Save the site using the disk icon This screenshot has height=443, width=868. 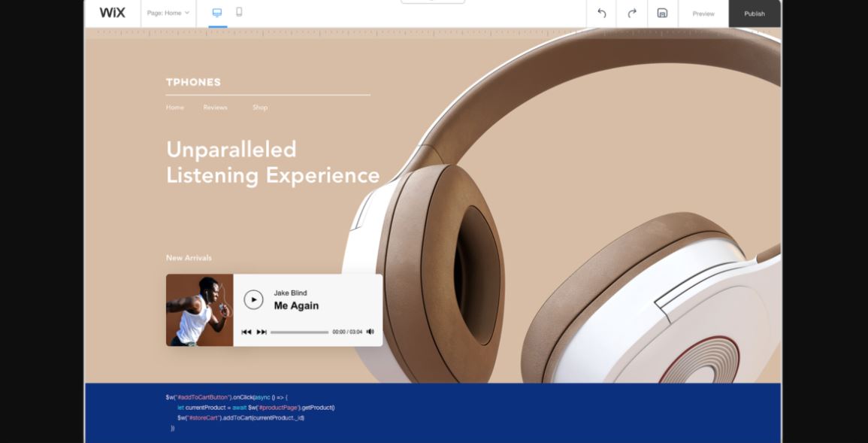click(x=662, y=14)
